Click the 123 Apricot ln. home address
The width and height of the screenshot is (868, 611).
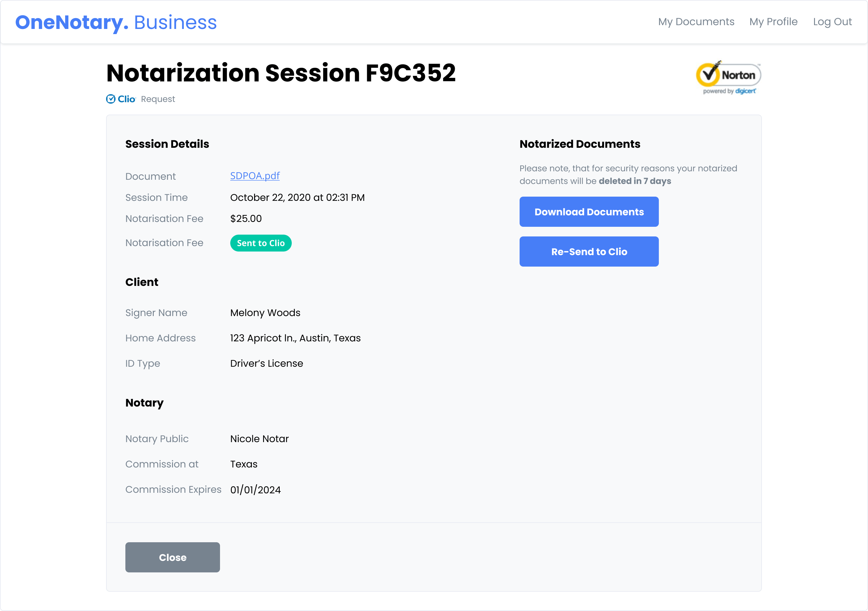pyautogui.click(x=295, y=338)
